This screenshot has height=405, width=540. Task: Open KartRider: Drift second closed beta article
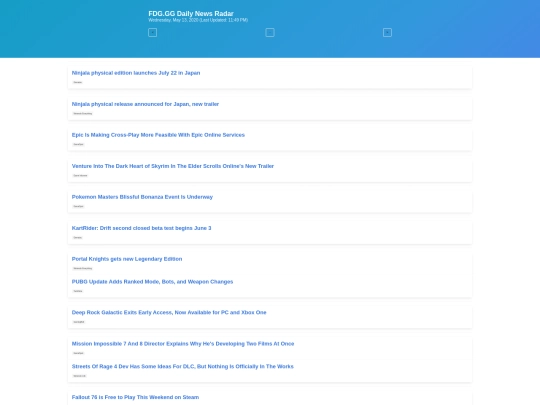(141, 228)
